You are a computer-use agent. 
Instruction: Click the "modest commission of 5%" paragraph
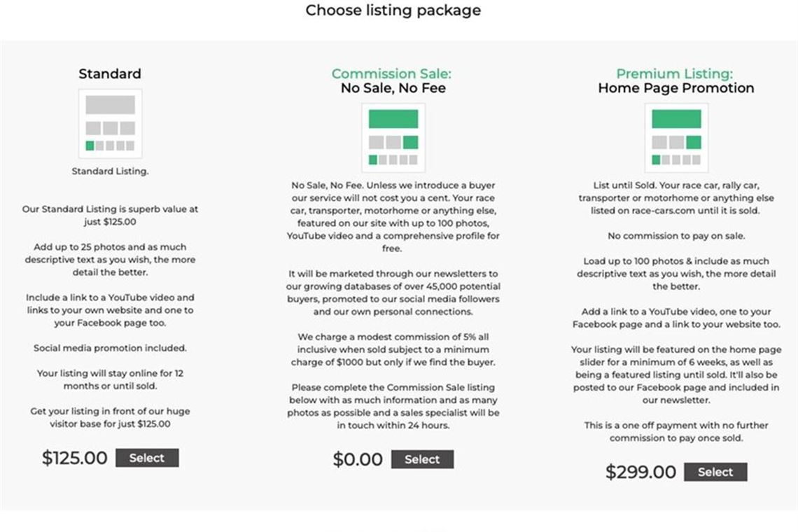[x=393, y=349]
